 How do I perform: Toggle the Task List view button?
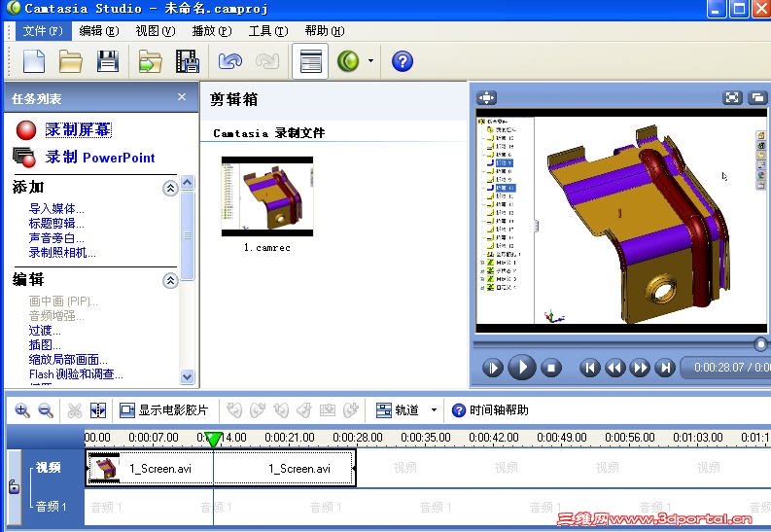tap(310, 61)
